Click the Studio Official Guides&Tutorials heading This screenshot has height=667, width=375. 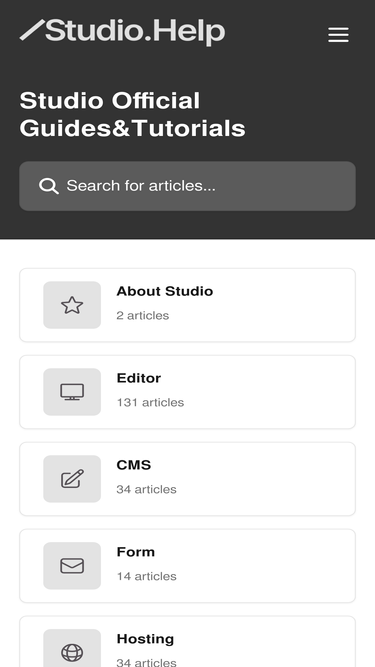pyautogui.click(x=132, y=114)
